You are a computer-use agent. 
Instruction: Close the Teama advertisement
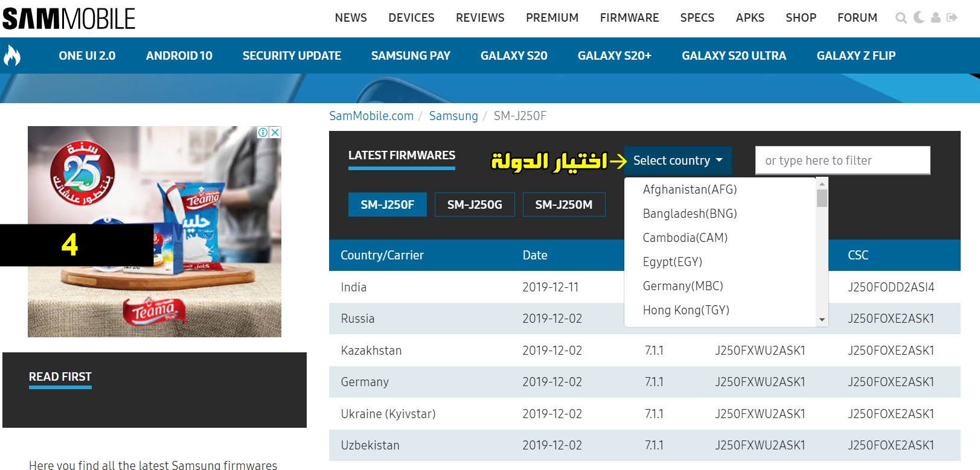click(x=275, y=132)
